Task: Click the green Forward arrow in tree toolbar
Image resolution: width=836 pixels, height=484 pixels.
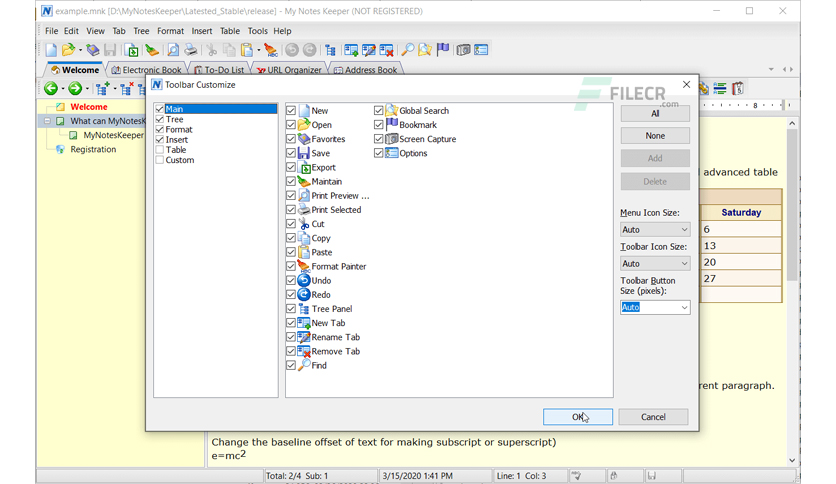Action: tap(75, 88)
